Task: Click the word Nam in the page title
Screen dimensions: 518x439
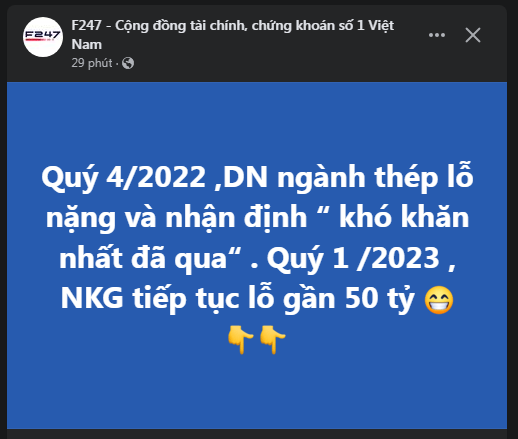Action: click(x=87, y=44)
